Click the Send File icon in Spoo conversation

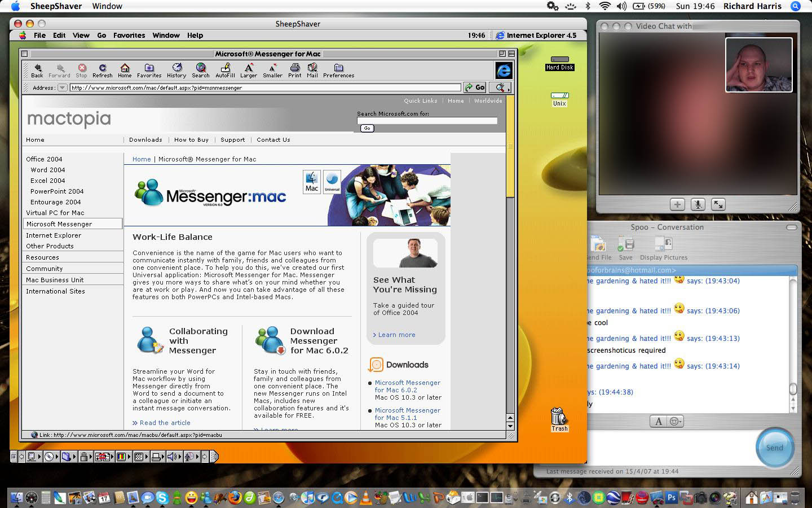click(598, 248)
